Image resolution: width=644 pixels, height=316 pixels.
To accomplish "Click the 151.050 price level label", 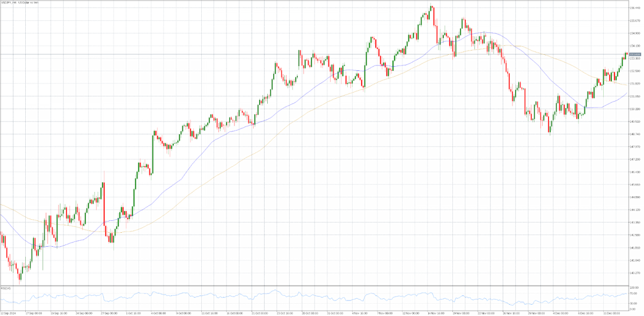I will (634, 96).
